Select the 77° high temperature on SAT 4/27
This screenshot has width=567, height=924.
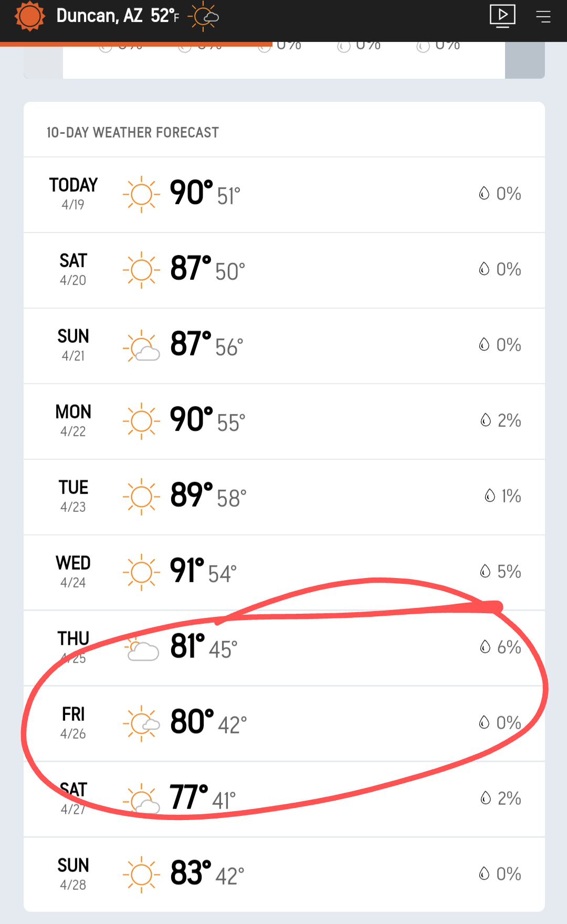pos(189,797)
